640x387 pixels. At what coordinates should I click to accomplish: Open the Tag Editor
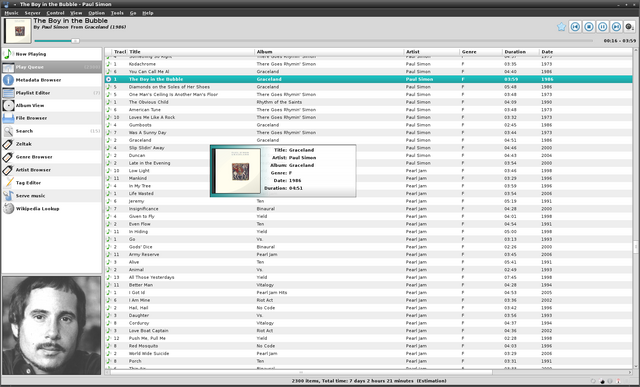point(51,183)
